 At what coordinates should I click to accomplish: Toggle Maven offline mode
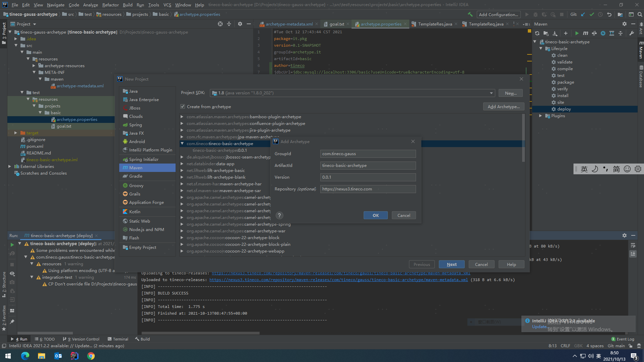[594, 33]
